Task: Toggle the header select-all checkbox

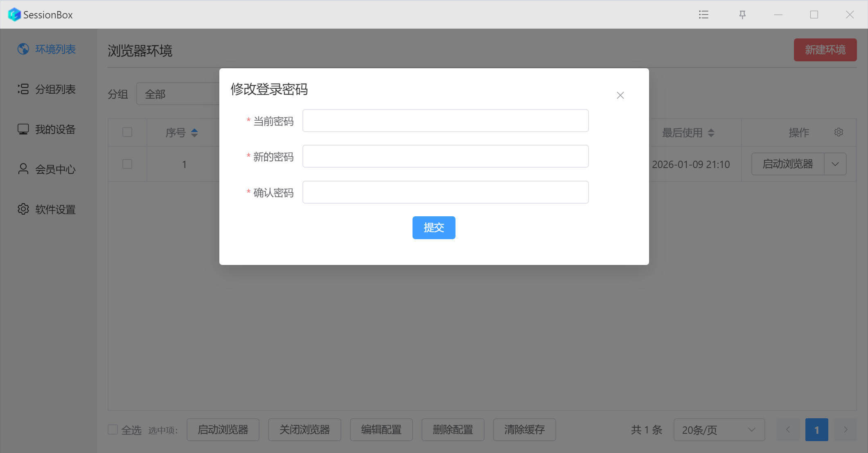Action: click(x=127, y=132)
